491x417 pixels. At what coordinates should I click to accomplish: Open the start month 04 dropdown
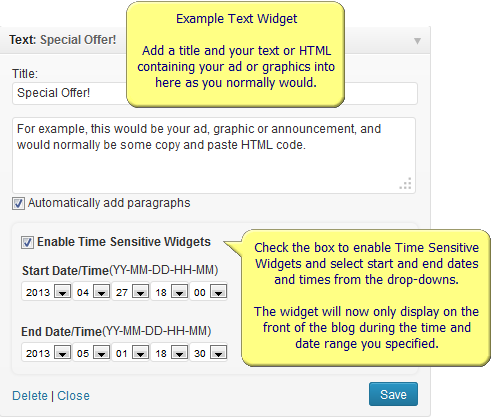[x=92, y=292]
